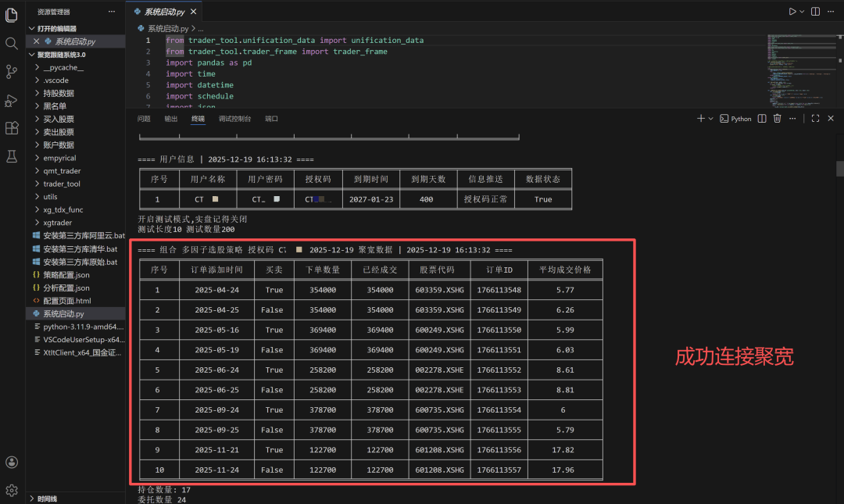Open the Source Control view
Viewport: 844px width, 504px height.
pos(12,72)
